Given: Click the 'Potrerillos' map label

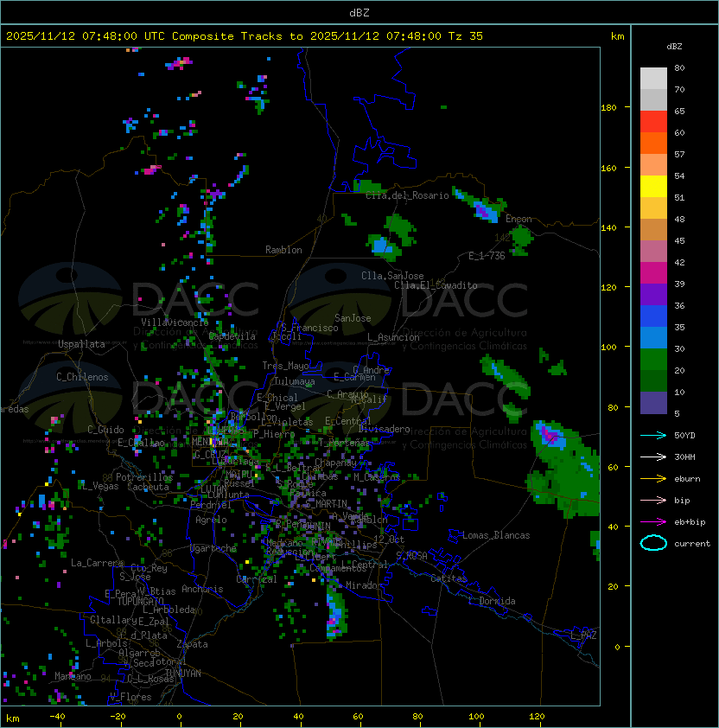Looking at the screenshot, I should 144,477.
